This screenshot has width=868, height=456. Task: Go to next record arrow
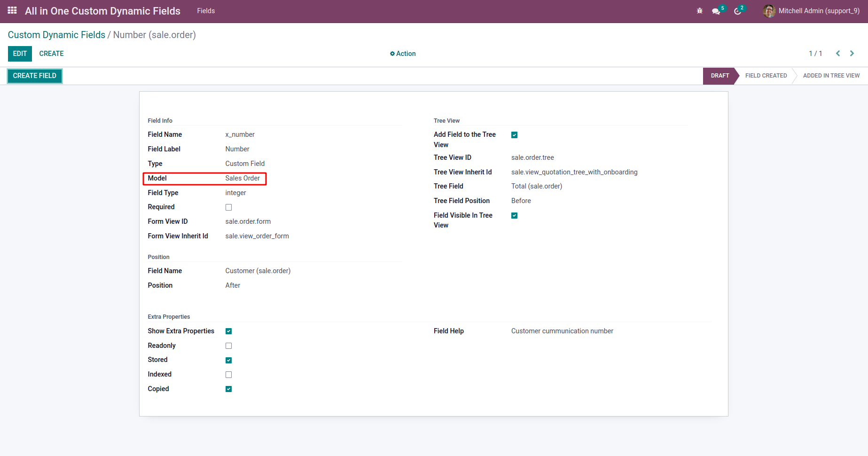tap(852, 54)
